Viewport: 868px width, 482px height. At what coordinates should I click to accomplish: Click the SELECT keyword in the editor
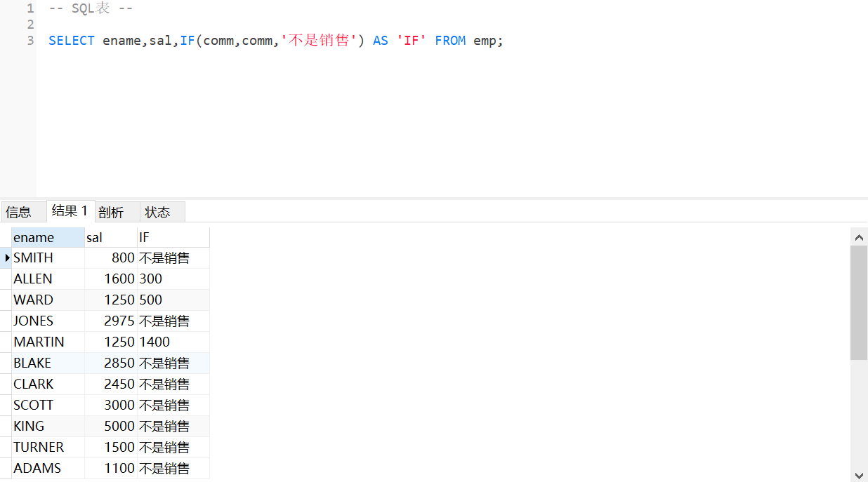[x=72, y=41]
